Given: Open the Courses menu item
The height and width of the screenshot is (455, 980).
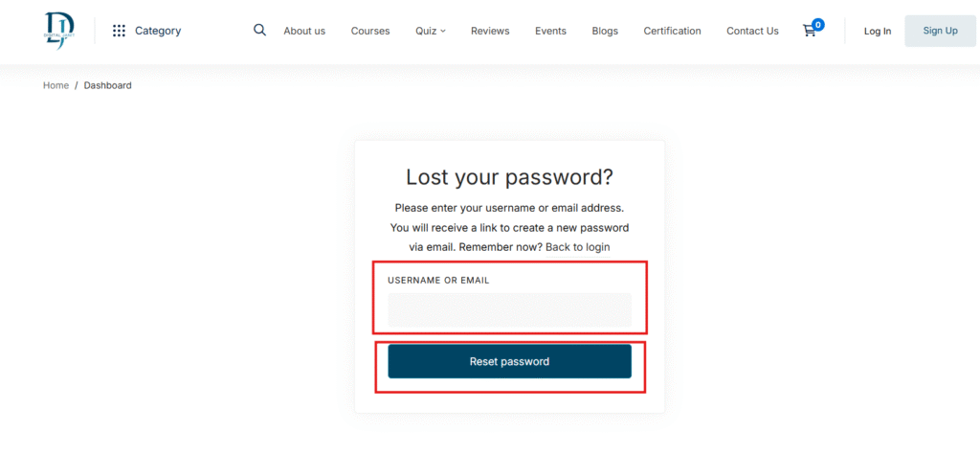Looking at the screenshot, I should coord(370,31).
